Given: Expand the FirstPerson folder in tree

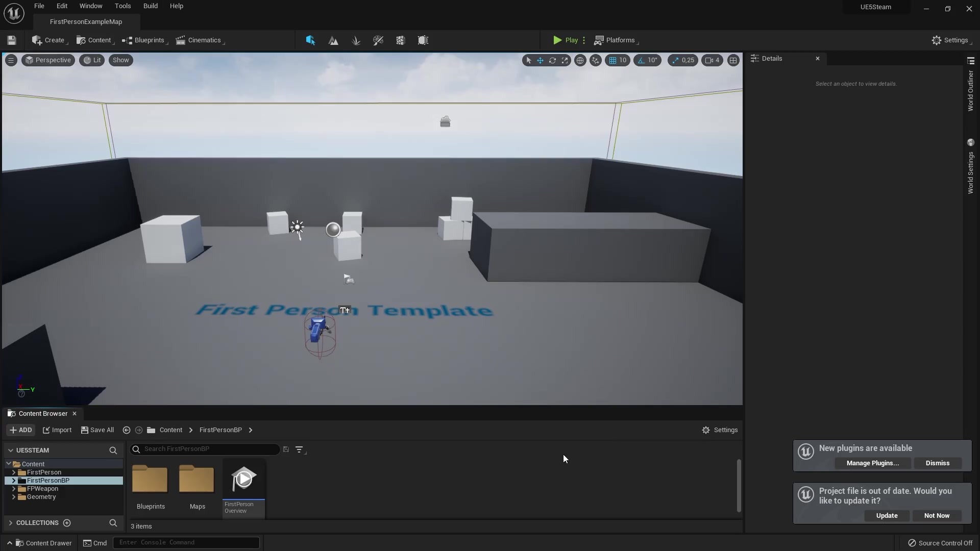Looking at the screenshot, I should 14,472.
